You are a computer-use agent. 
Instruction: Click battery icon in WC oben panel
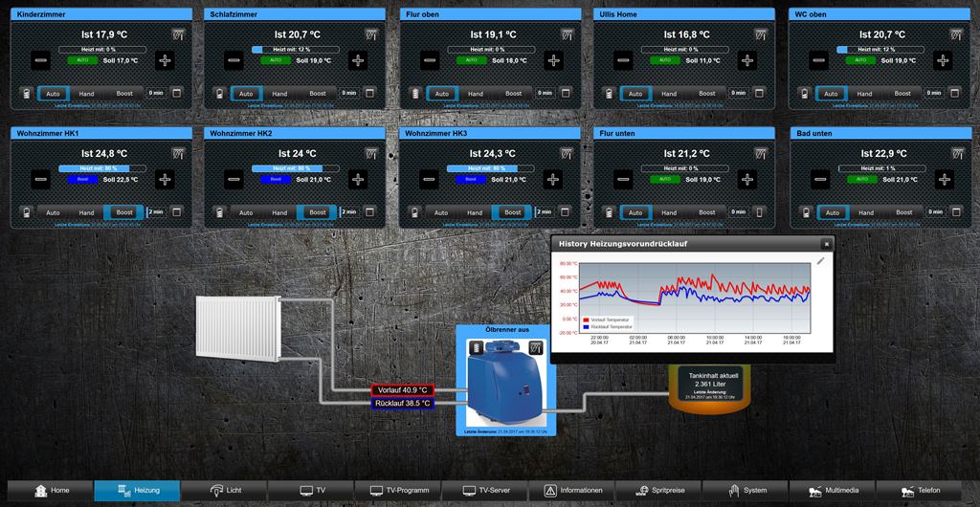coord(804,93)
